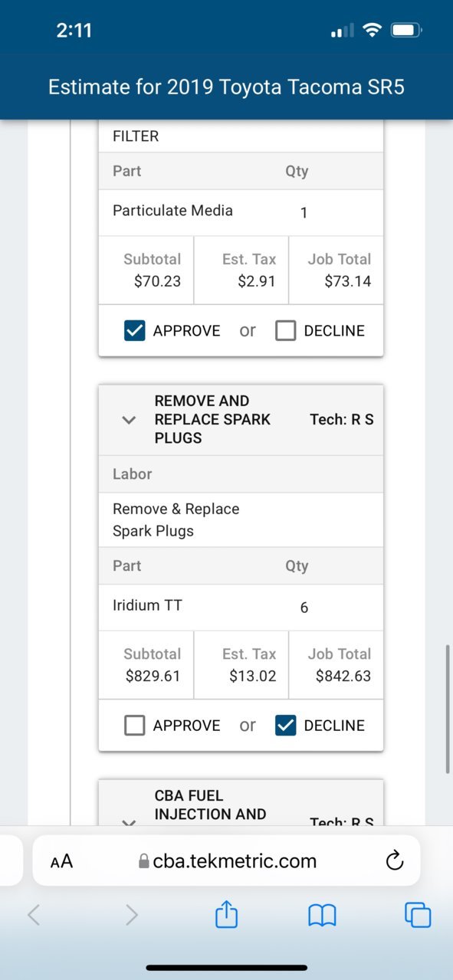This screenshot has width=453, height=980.
Task: Collapse Remove and Replace Spark Plugs section
Action: point(129,420)
